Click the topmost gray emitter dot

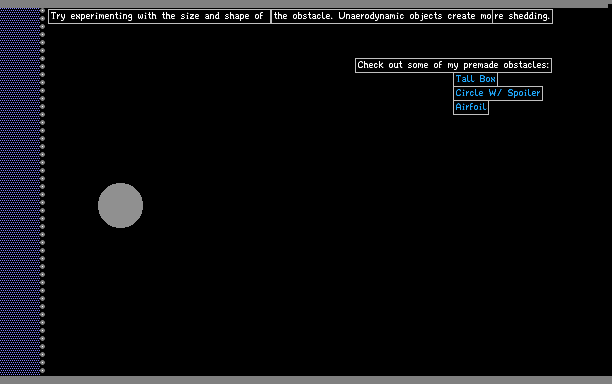42,11
